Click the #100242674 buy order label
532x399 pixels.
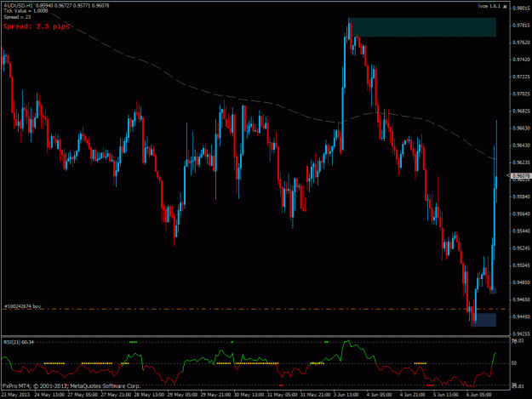point(22,306)
